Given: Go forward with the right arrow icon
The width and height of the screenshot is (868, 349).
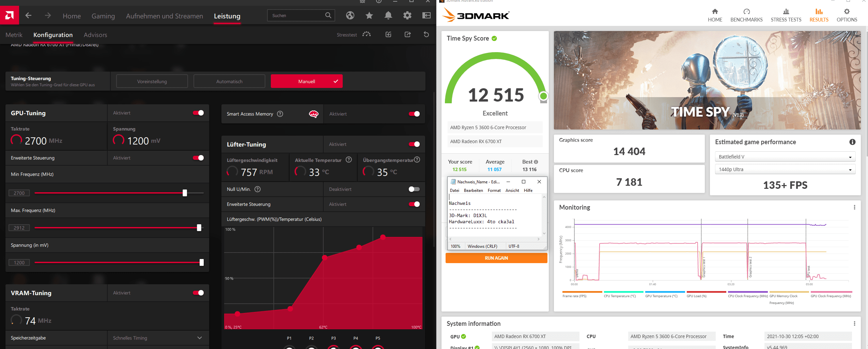Looking at the screenshot, I should click(x=48, y=15).
